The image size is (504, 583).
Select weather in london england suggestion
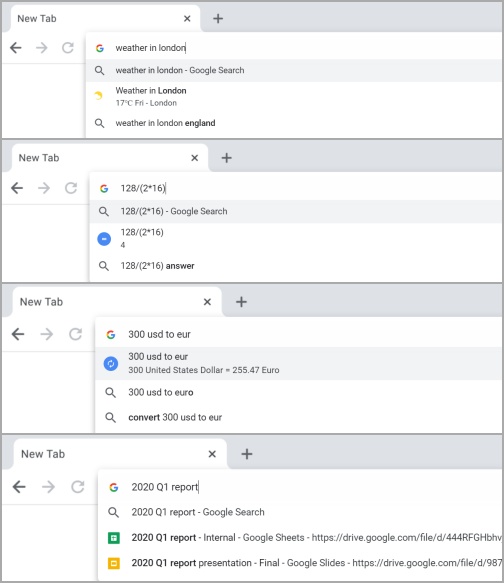[294, 123]
